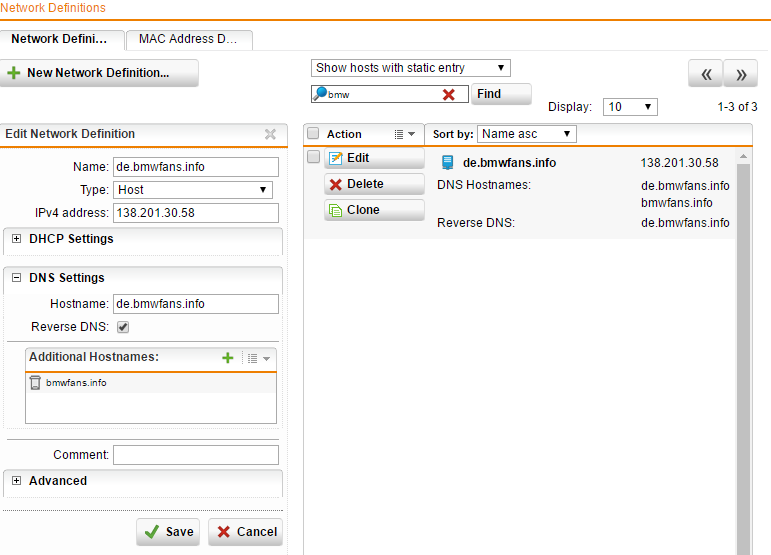The width and height of the screenshot is (771, 555).
Task: Go to previous page with double-left arrow
Action: click(x=706, y=74)
